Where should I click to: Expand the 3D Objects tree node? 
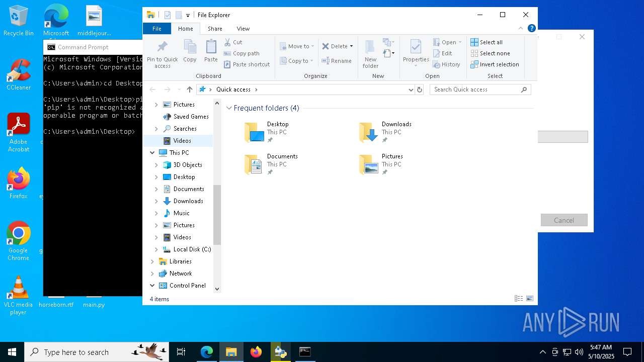[156, 165]
